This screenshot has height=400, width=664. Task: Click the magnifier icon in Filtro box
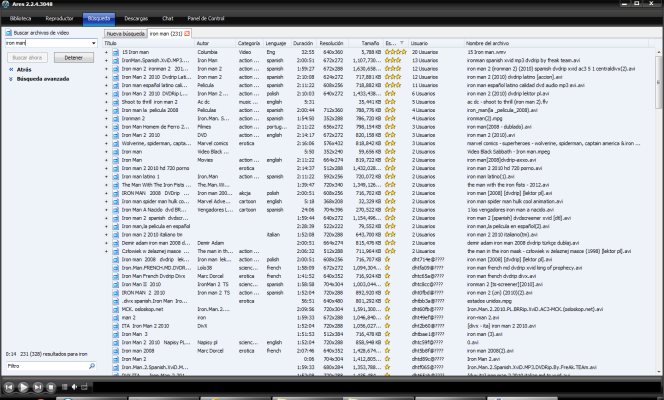point(91,366)
